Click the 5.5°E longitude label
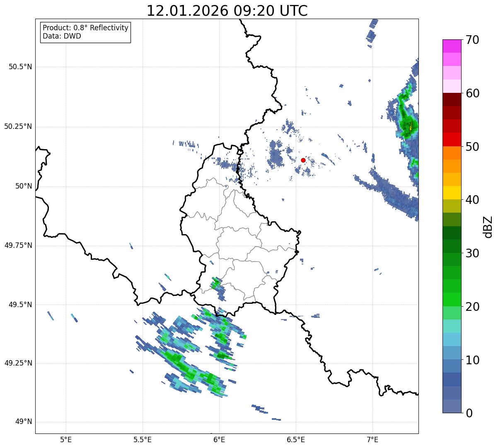 click(x=143, y=439)
